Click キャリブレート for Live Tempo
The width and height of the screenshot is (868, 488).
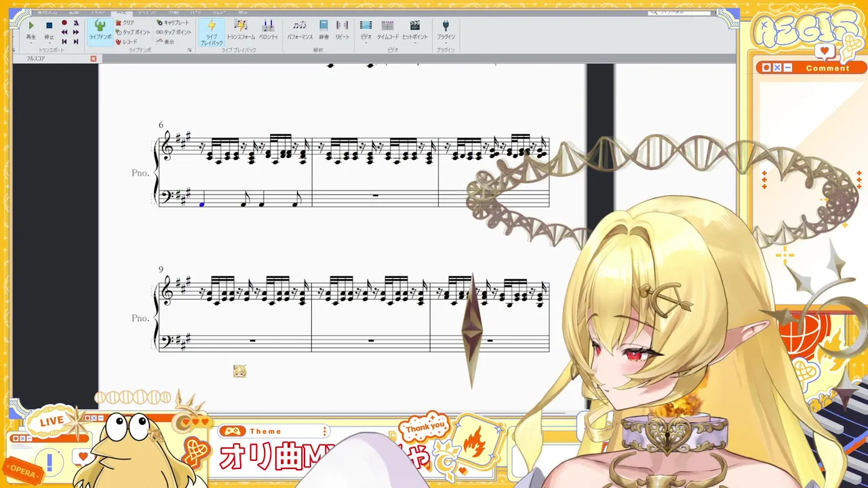point(173,22)
